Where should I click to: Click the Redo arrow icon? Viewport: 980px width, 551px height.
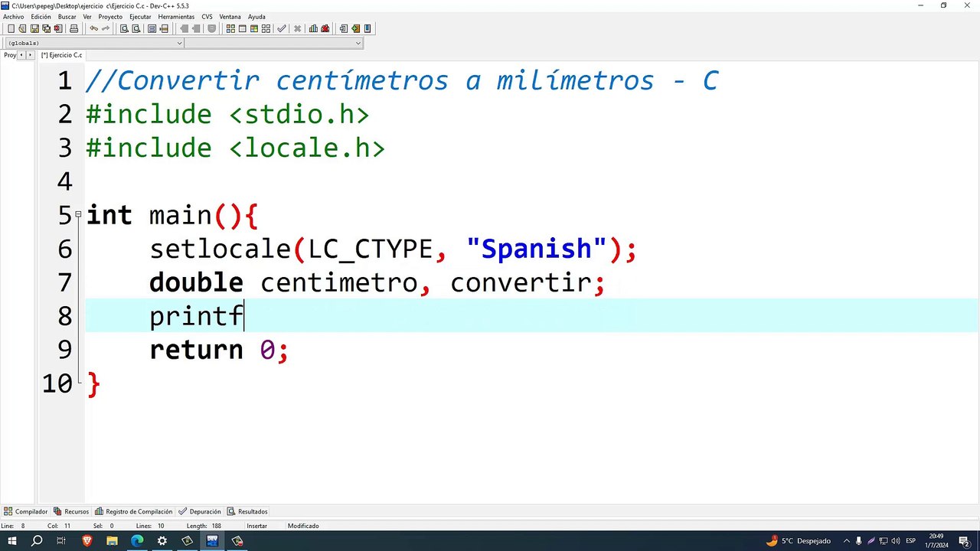(x=106, y=29)
